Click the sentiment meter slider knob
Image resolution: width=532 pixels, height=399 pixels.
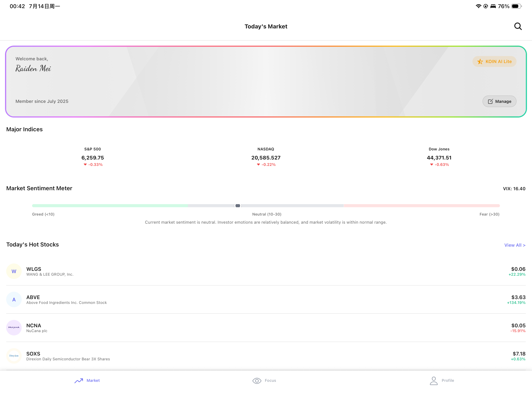[238, 206]
